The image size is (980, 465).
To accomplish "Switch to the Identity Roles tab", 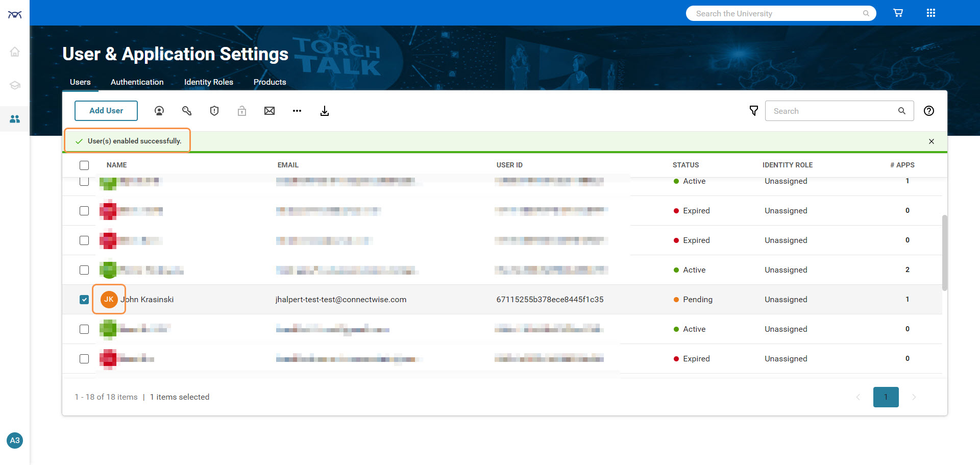I will [x=208, y=82].
